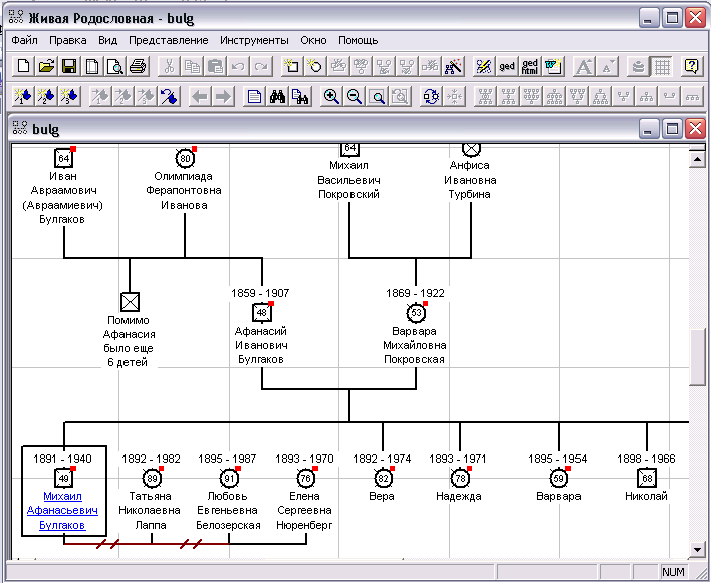Click the vertical scrollbar thumb
711x583 pixels.
click(x=697, y=357)
